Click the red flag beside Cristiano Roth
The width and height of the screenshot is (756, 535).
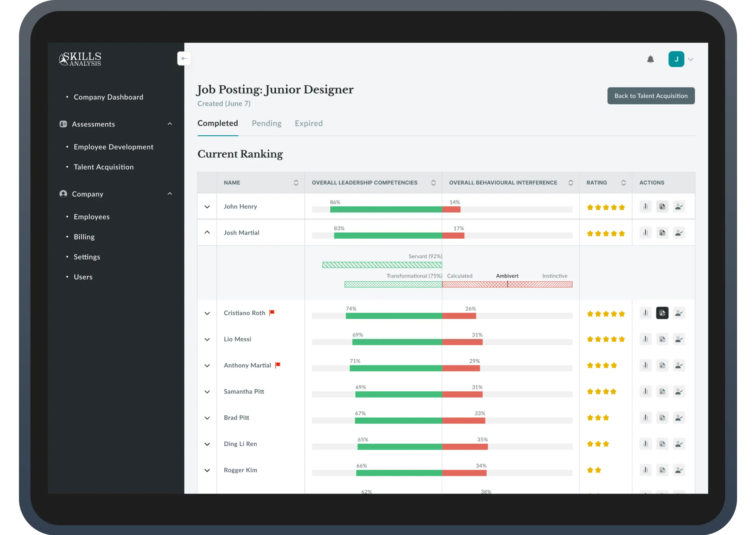(272, 312)
